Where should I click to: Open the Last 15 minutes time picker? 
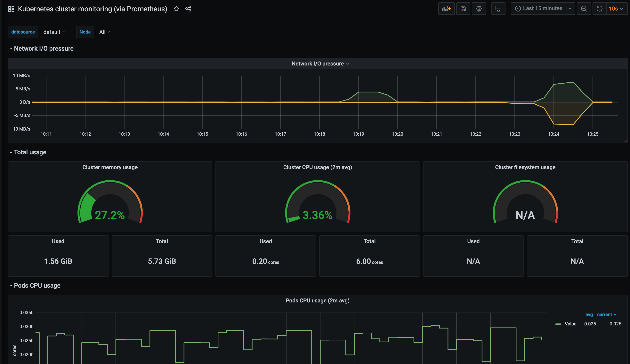tap(543, 9)
